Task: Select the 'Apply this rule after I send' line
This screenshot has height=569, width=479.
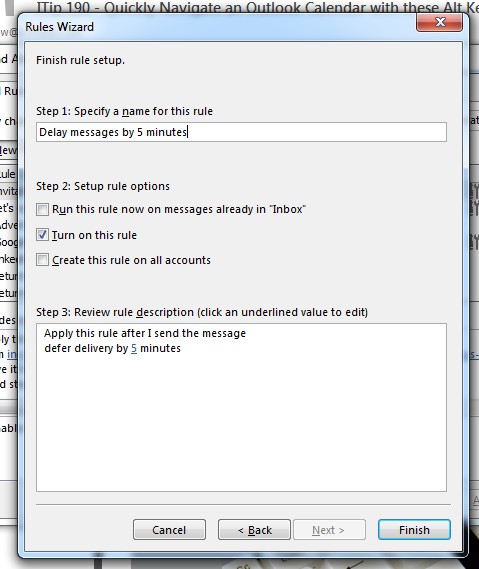Action: 145,333
